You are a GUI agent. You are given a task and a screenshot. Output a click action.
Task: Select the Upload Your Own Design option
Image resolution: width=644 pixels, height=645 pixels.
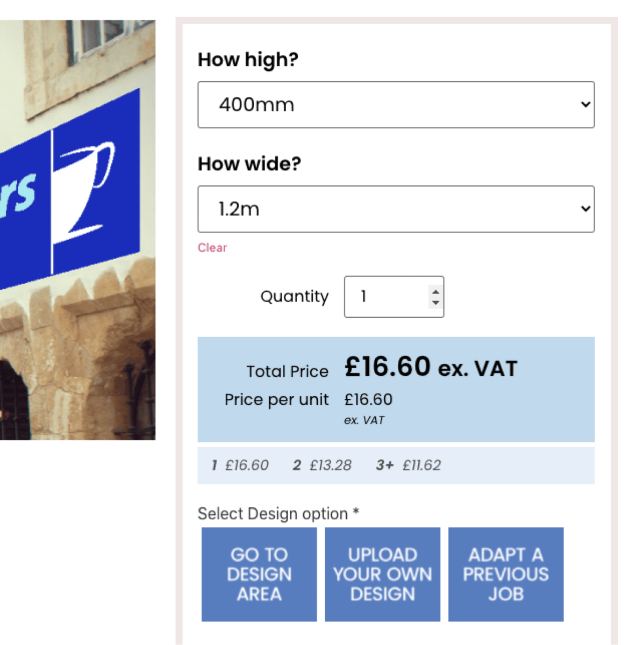click(382, 574)
